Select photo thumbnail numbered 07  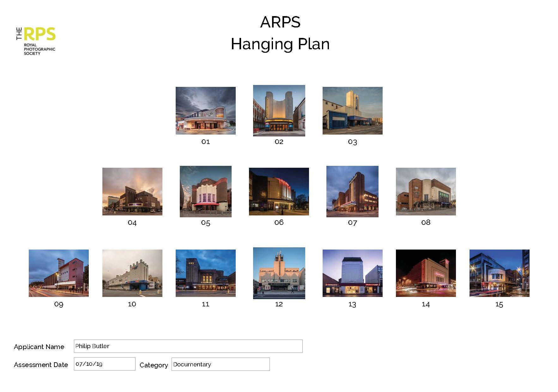point(352,191)
